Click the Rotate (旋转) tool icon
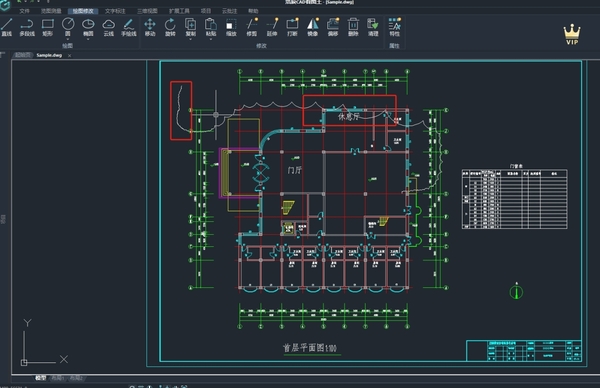 pos(170,28)
